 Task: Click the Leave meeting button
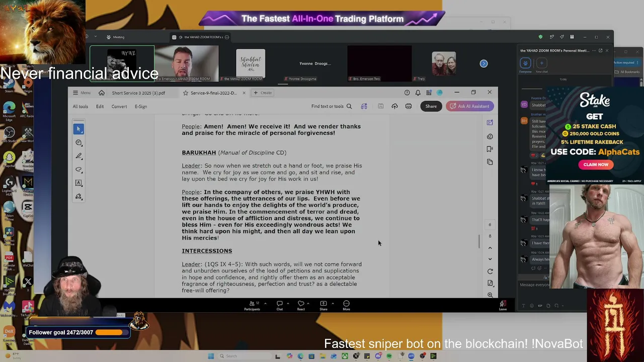tap(503, 306)
